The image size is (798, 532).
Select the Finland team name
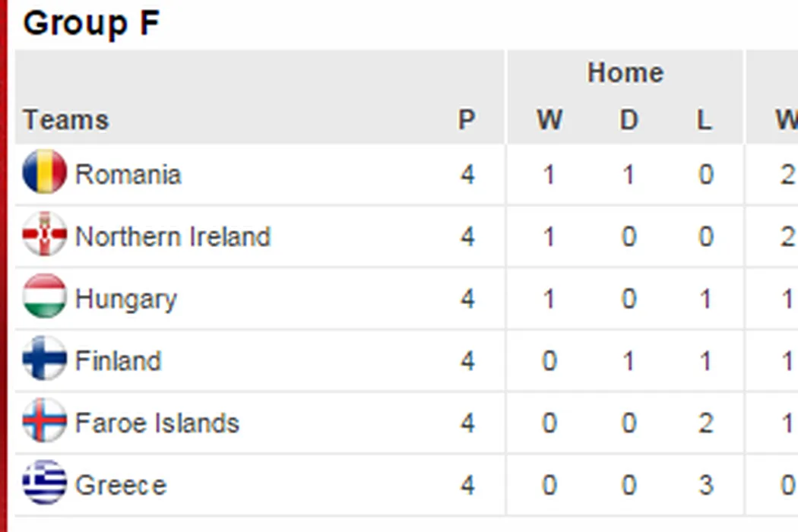(x=118, y=361)
